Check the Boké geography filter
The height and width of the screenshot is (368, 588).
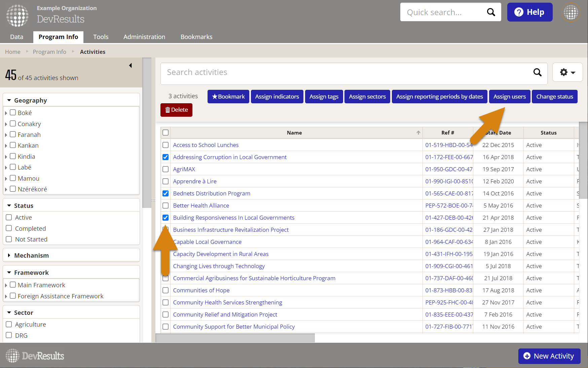13,112
